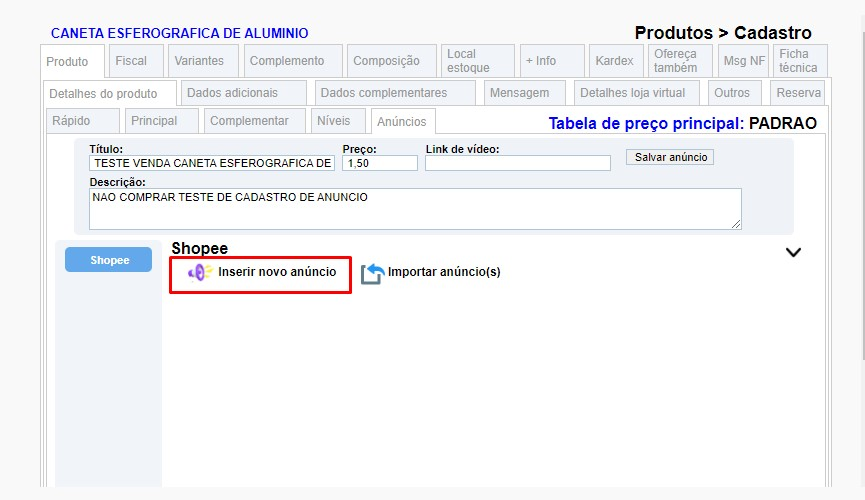
Task: Click inside the Descrição text area
Action: [x=415, y=209]
